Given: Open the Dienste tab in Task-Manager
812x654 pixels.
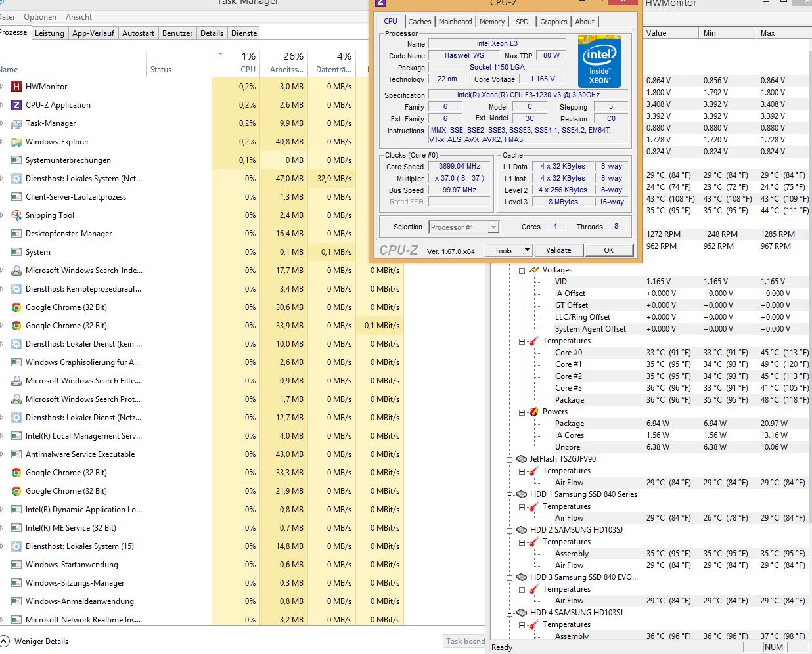Looking at the screenshot, I should tap(244, 33).
